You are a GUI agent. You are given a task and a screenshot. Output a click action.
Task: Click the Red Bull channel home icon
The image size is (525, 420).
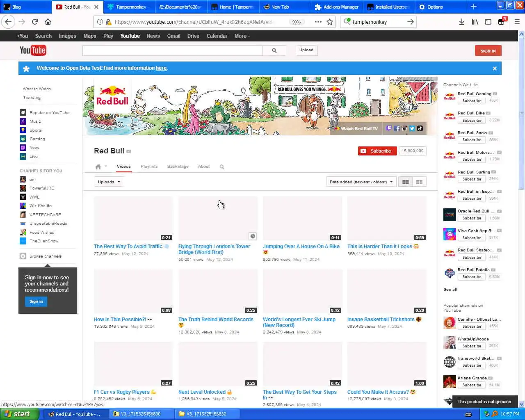click(x=98, y=167)
